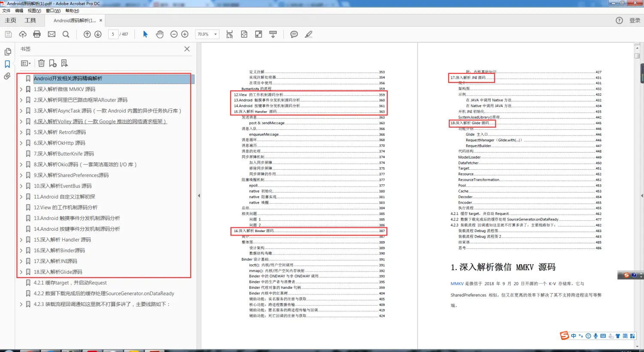Zoom in with plus icon

click(x=185, y=34)
